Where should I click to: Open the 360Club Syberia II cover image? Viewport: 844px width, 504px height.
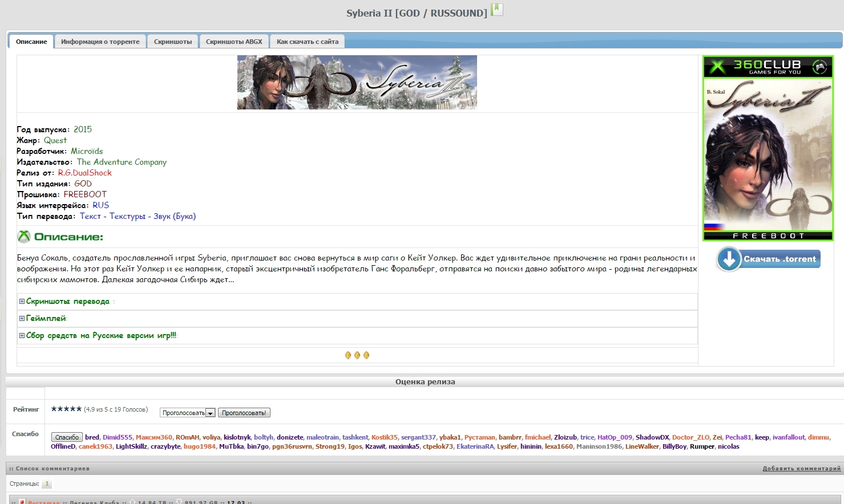(768, 148)
